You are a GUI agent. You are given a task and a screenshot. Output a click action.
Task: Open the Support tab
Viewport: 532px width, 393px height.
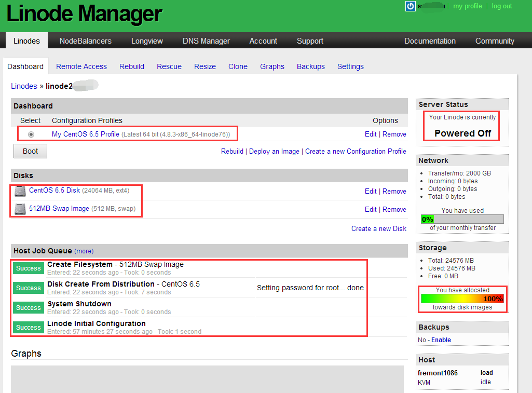310,41
